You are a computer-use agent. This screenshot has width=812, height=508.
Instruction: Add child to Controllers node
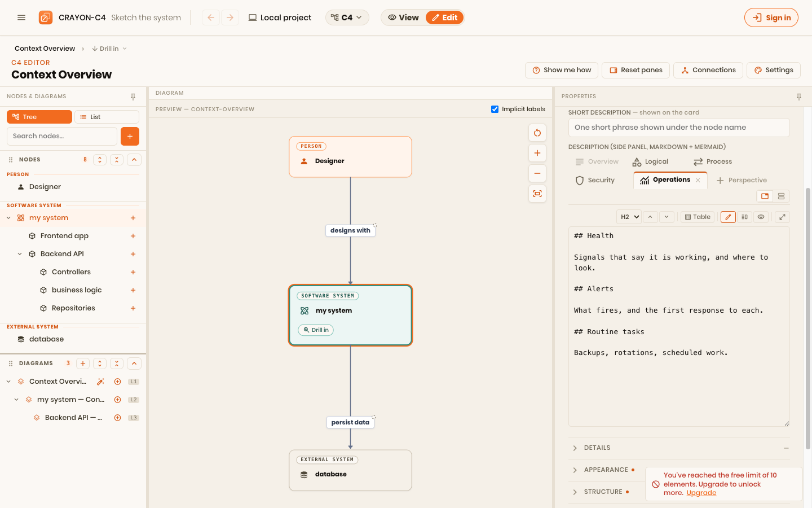[x=133, y=272]
